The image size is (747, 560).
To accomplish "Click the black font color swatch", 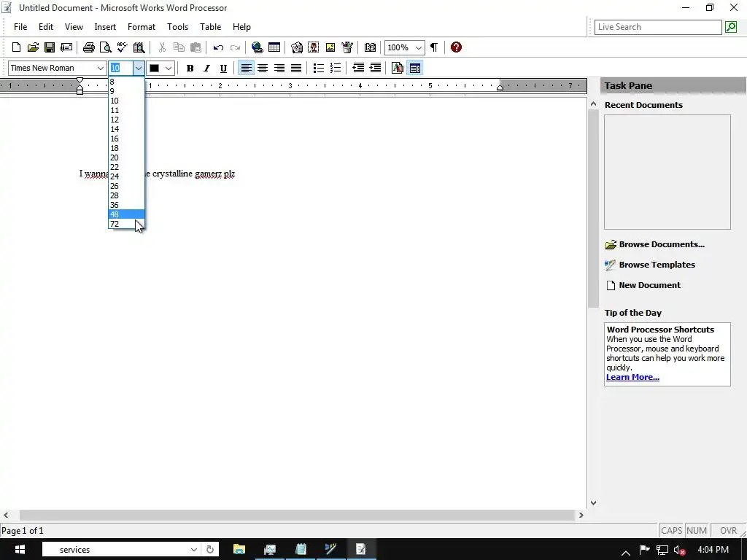I will click(154, 68).
